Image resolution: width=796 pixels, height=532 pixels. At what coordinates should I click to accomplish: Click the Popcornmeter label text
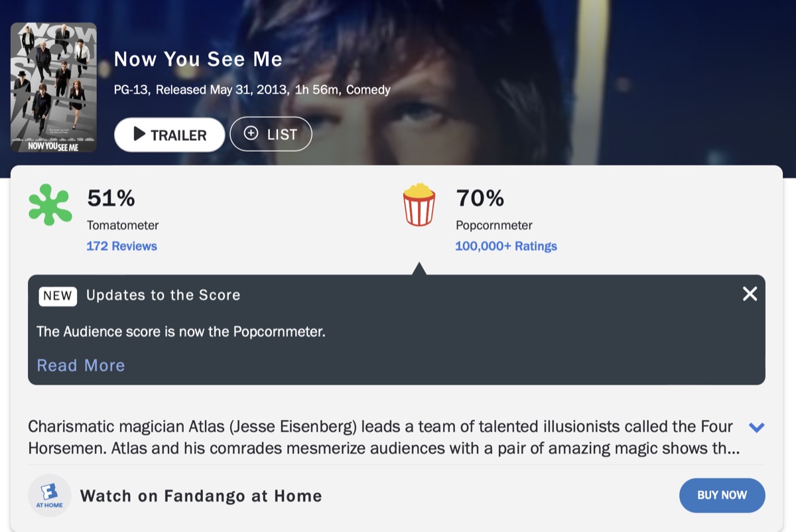pos(494,225)
